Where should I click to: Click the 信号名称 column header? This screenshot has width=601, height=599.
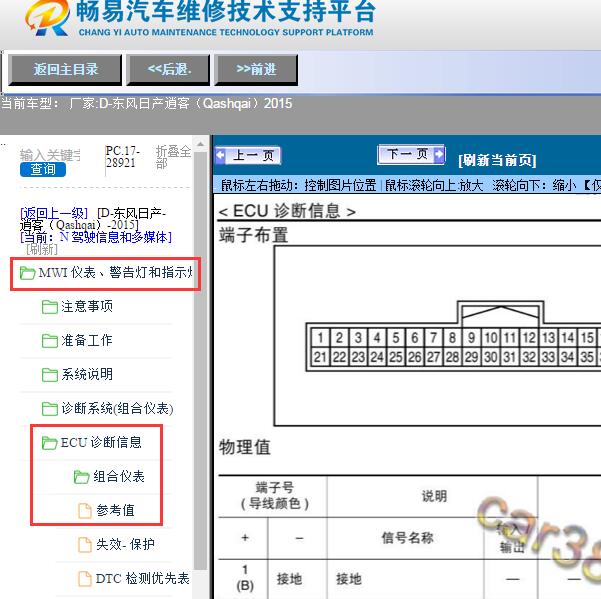tap(407, 538)
